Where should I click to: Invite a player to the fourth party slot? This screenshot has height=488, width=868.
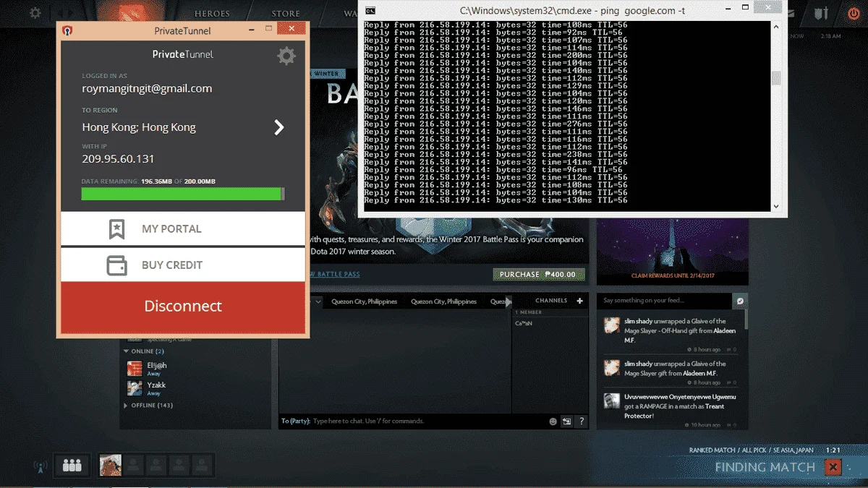[x=179, y=465]
